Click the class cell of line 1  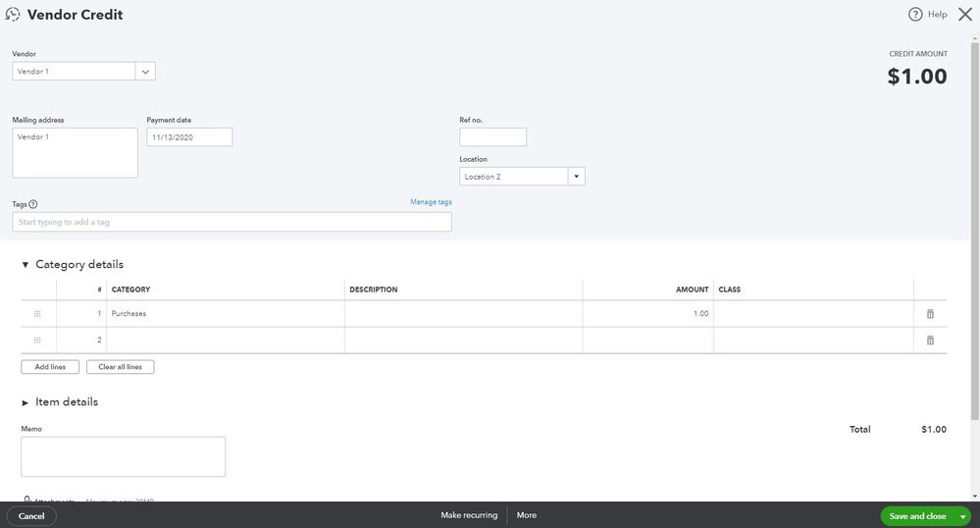pyautogui.click(x=813, y=314)
